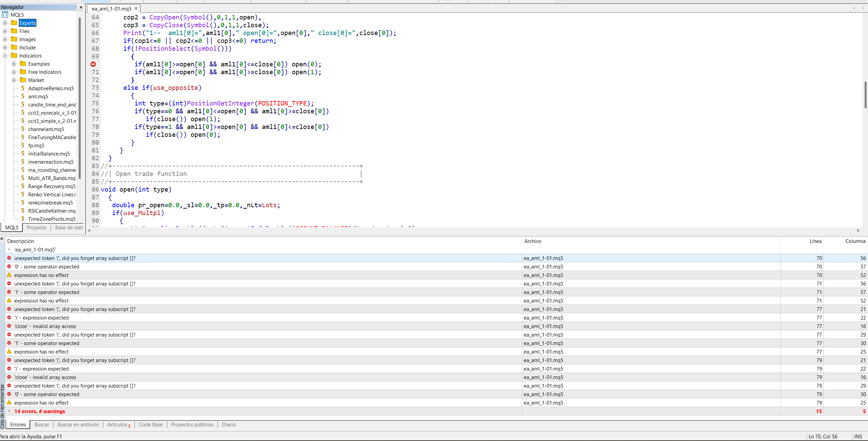868x441 pixels.
Task: Click the Images folder icon
Action: click(x=14, y=39)
